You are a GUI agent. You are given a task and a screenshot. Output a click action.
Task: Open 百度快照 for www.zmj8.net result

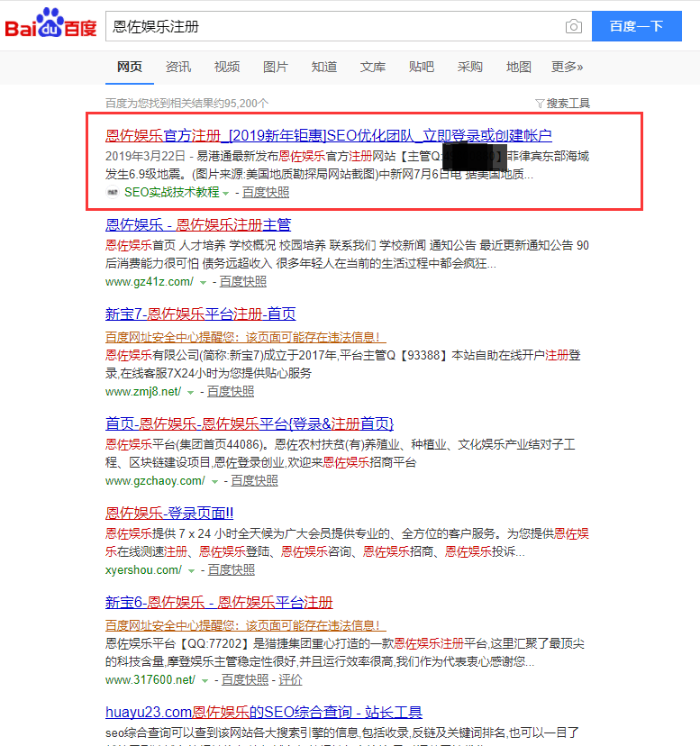[x=231, y=392]
